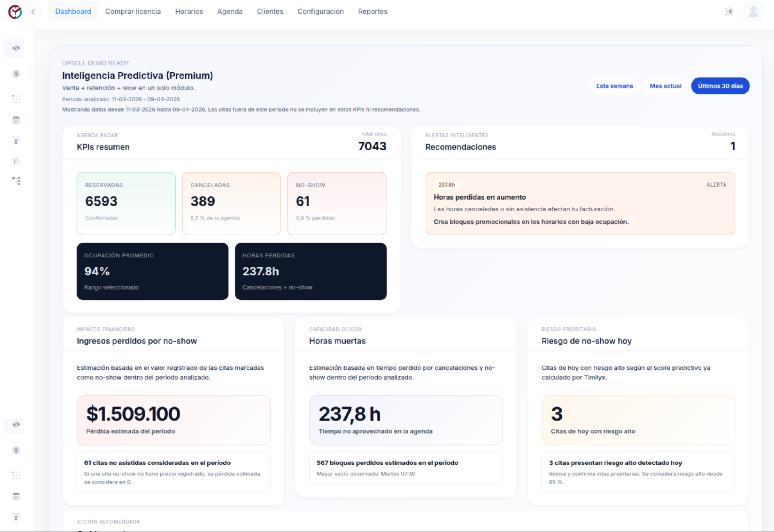
Task: Go to the Configuración tab
Action: click(320, 11)
